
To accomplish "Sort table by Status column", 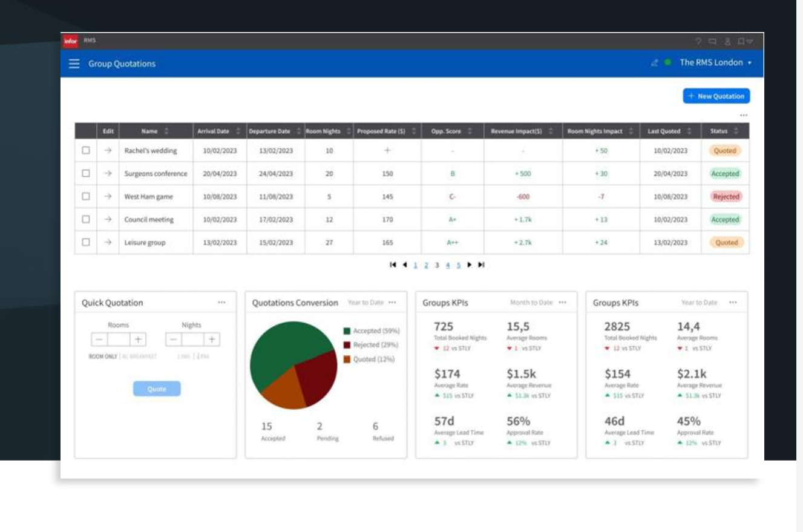I will coord(736,131).
